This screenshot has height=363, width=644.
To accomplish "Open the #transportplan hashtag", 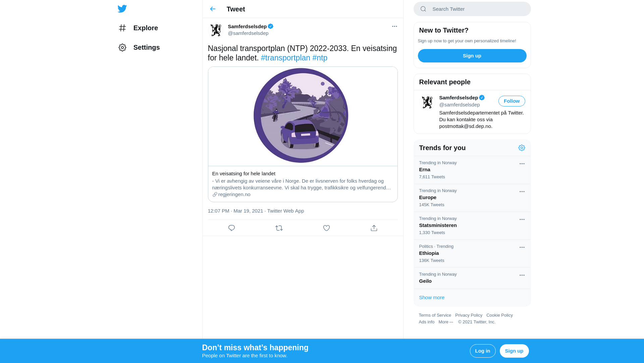I will pyautogui.click(x=285, y=58).
